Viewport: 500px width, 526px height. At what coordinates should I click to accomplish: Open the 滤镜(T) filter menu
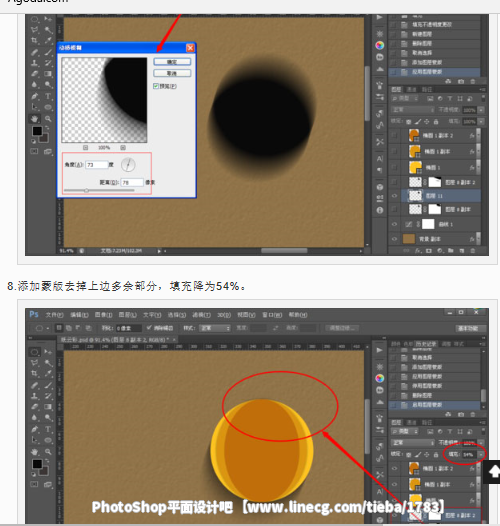tap(201, 315)
